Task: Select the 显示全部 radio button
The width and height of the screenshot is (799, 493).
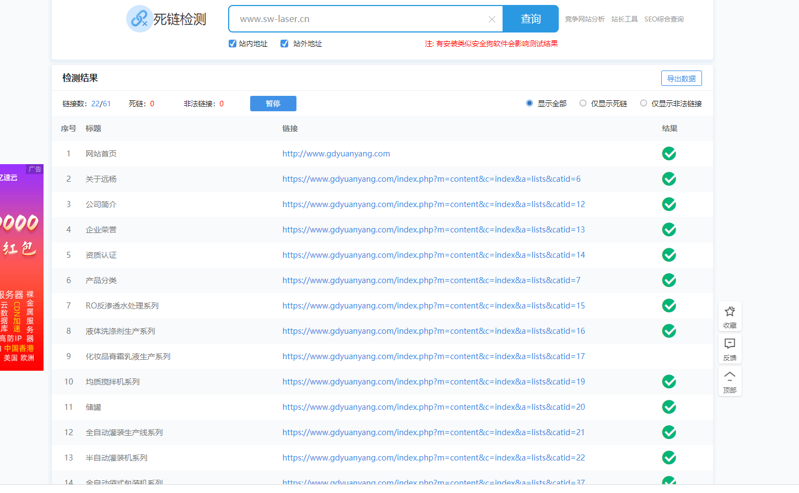Action: [530, 103]
